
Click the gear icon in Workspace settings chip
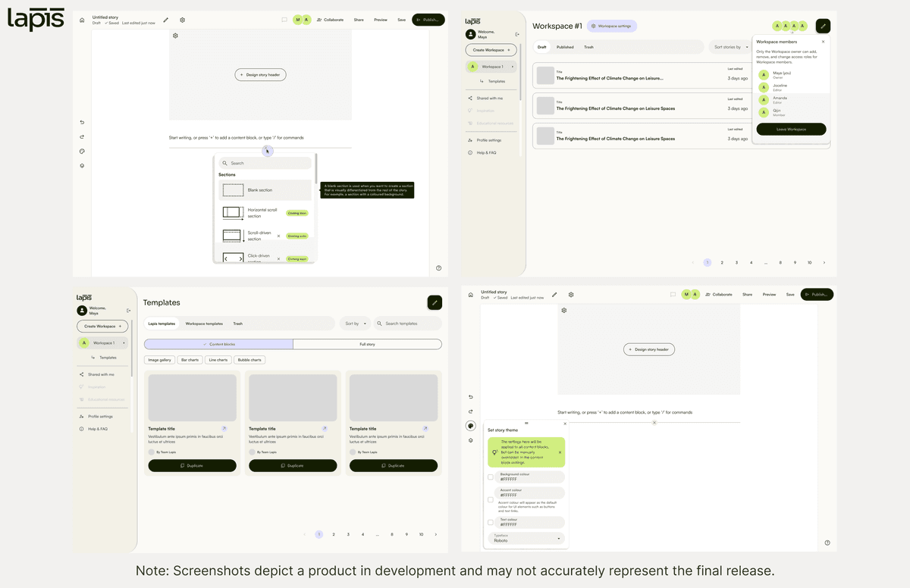pos(594,26)
